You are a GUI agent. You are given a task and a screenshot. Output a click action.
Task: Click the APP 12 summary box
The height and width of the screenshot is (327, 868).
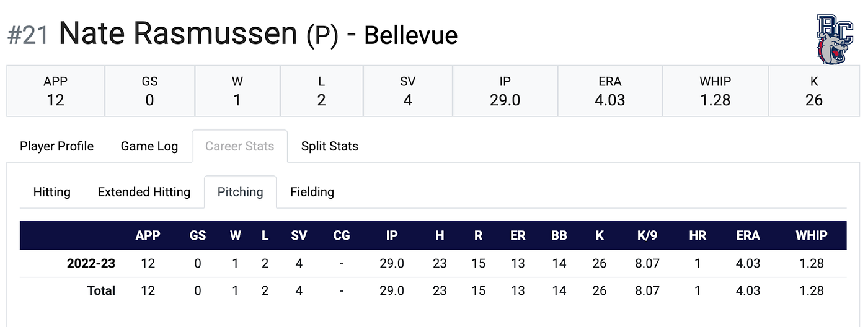[56, 90]
